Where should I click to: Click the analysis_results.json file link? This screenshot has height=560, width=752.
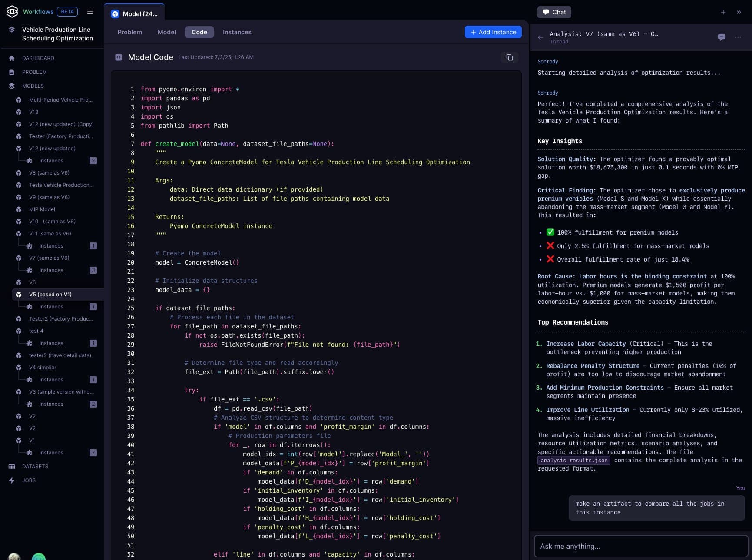pyautogui.click(x=573, y=460)
